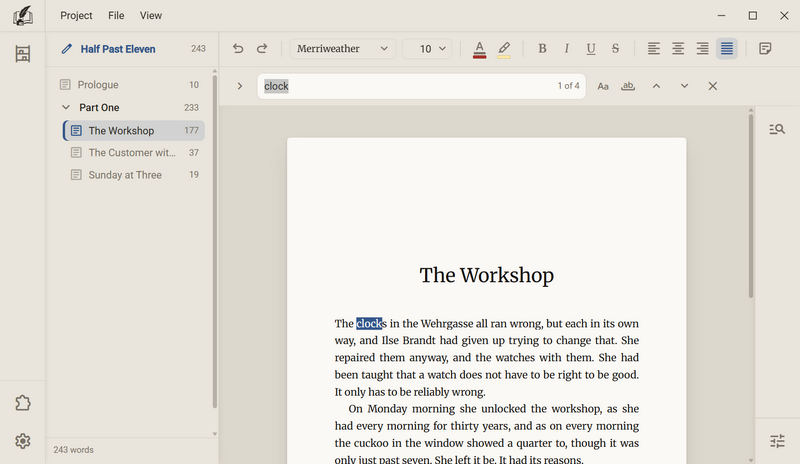Go to previous search match
800x464 pixels.
[657, 86]
